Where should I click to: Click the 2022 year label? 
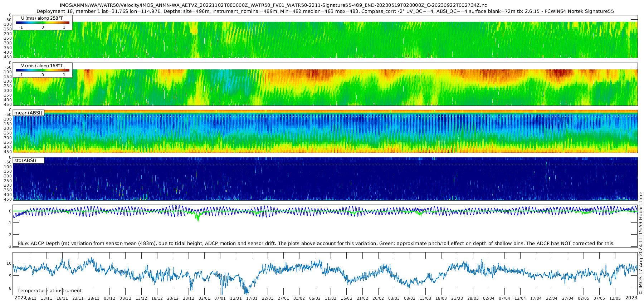[20, 298]
